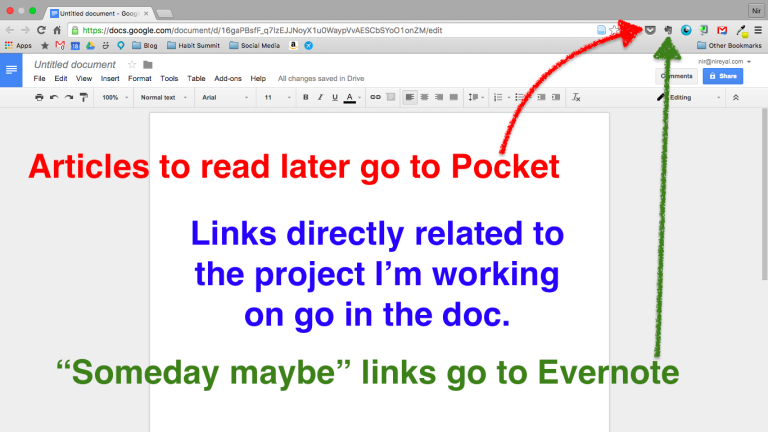Open the Tools menu
This screenshot has height=432, width=768.
click(x=169, y=78)
